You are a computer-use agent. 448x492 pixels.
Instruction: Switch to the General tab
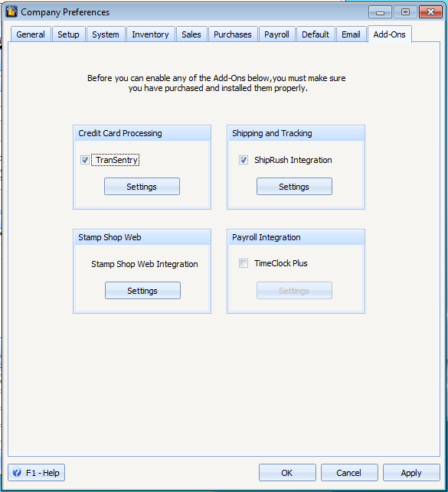(x=31, y=34)
